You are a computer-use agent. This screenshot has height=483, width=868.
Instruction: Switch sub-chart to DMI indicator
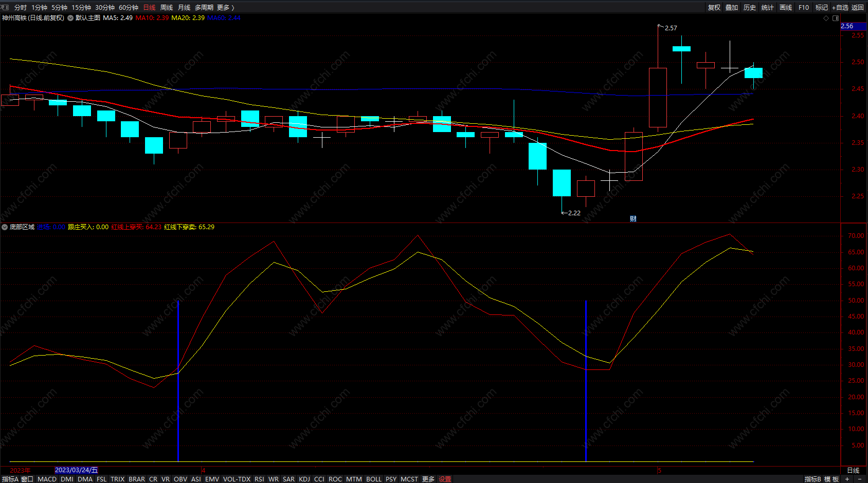(67, 479)
